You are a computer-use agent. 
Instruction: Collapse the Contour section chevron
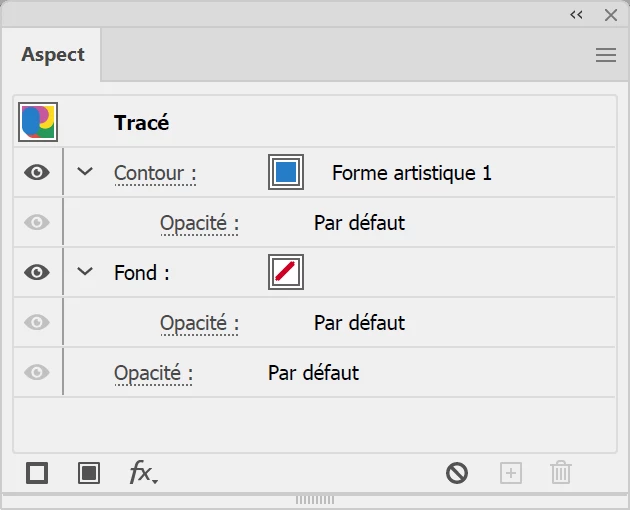85,172
